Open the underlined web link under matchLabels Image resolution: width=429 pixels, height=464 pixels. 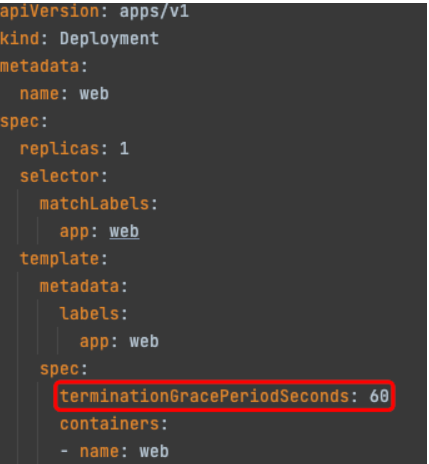click(124, 231)
